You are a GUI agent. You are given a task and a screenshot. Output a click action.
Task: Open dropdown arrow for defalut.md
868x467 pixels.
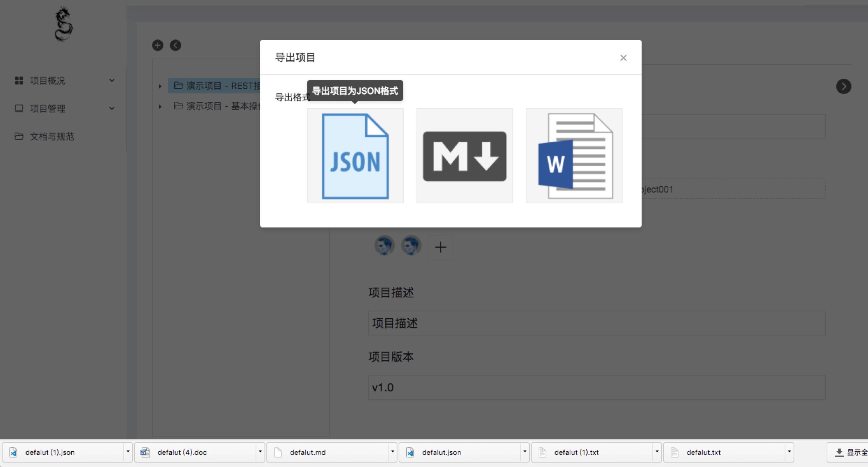[392, 452]
